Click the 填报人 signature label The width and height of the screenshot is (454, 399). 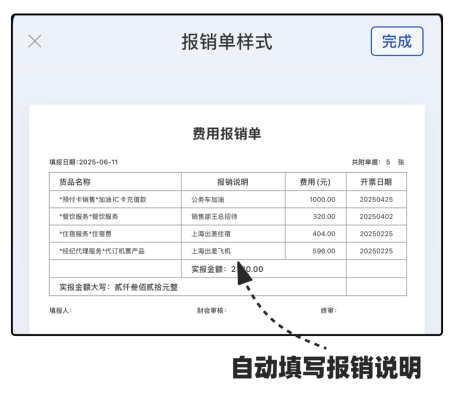pos(60,311)
